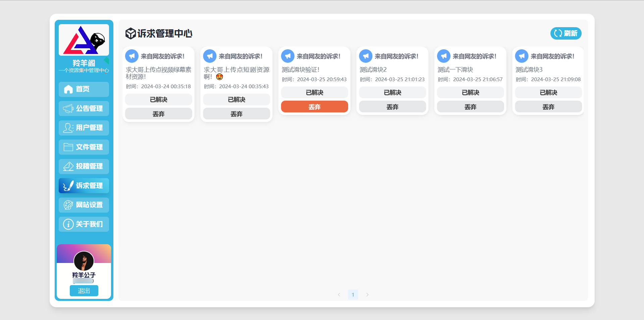Go to next page using the right arrow
The height and width of the screenshot is (320, 644).
coord(367,295)
